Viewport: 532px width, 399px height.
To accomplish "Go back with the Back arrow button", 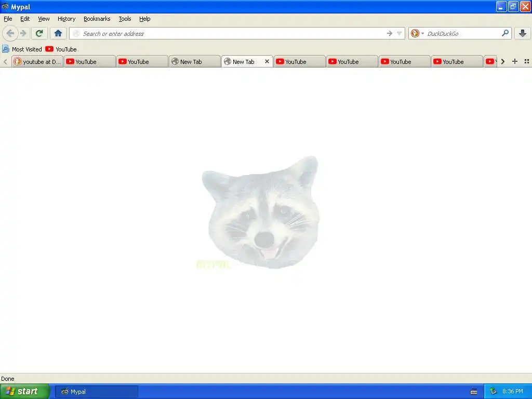I will tap(10, 33).
